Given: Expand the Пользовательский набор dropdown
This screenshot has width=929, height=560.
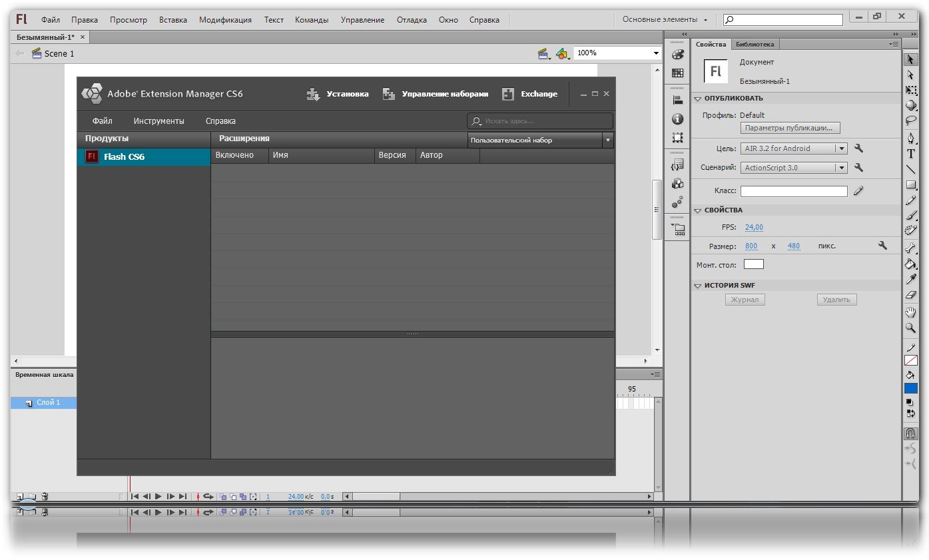Looking at the screenshot, I should (x=540, y=140).
